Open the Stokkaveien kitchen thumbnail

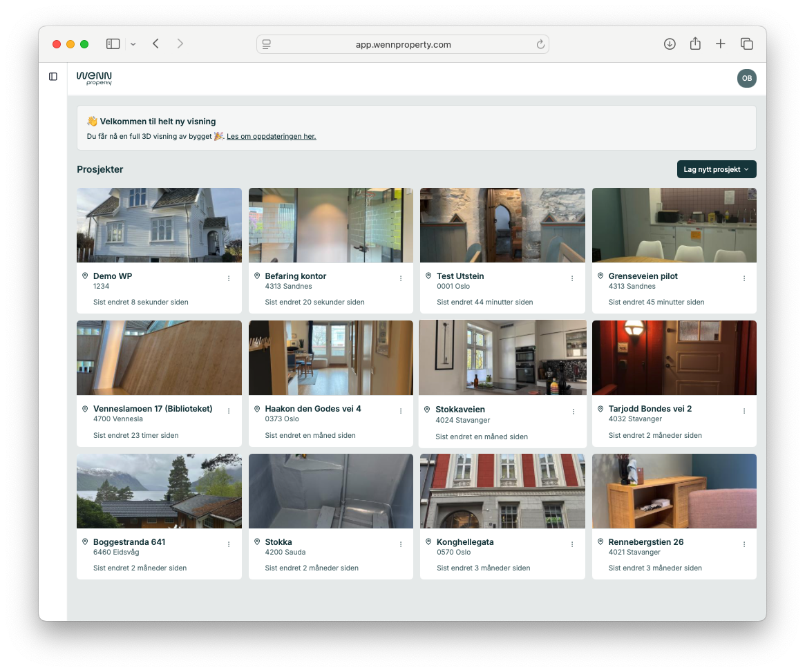pyautogui.click(x=502, y=358)
